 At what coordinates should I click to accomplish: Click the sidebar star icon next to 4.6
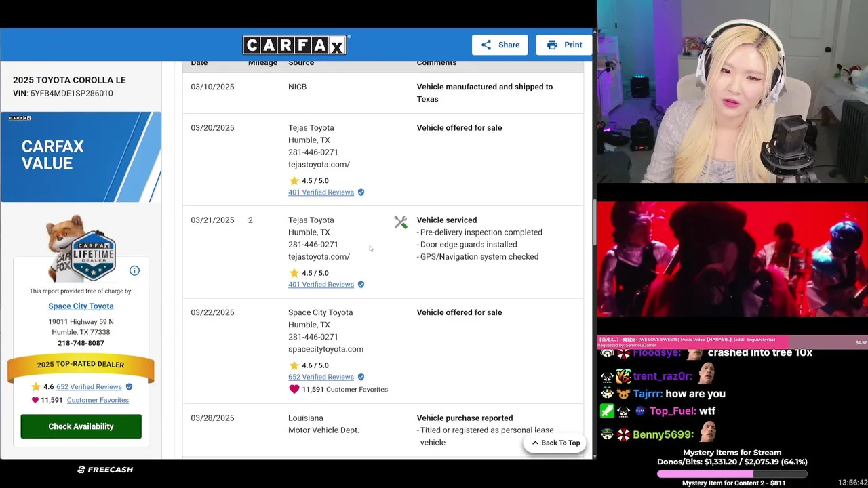tap(35, 386)
